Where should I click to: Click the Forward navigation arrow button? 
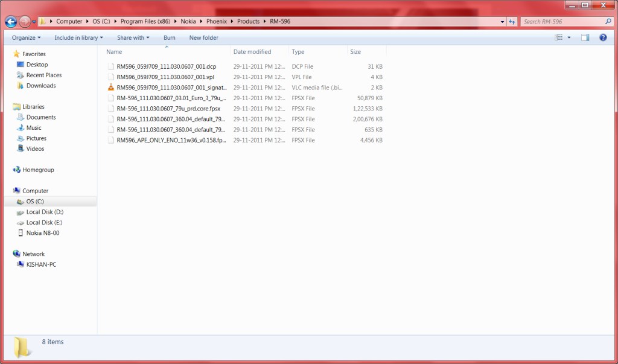coord(25,21)
